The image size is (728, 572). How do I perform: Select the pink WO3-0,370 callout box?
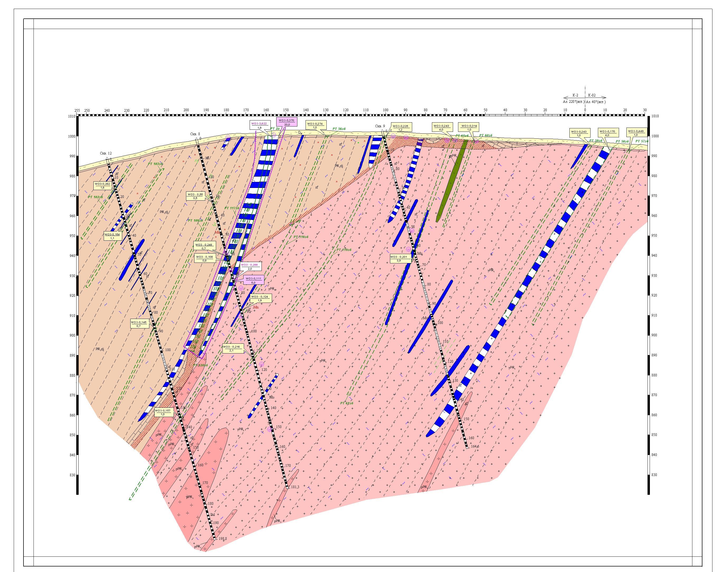287,122
